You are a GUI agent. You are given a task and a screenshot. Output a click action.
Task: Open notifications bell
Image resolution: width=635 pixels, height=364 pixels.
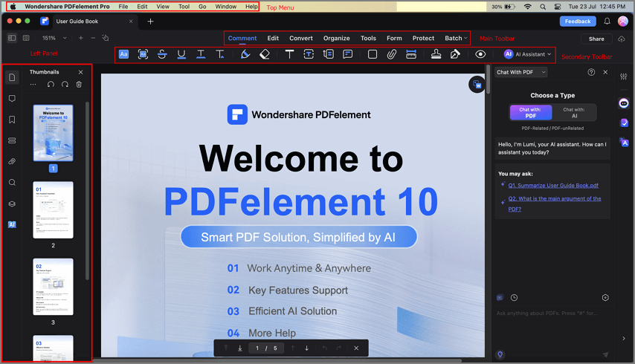click(607, 22)
